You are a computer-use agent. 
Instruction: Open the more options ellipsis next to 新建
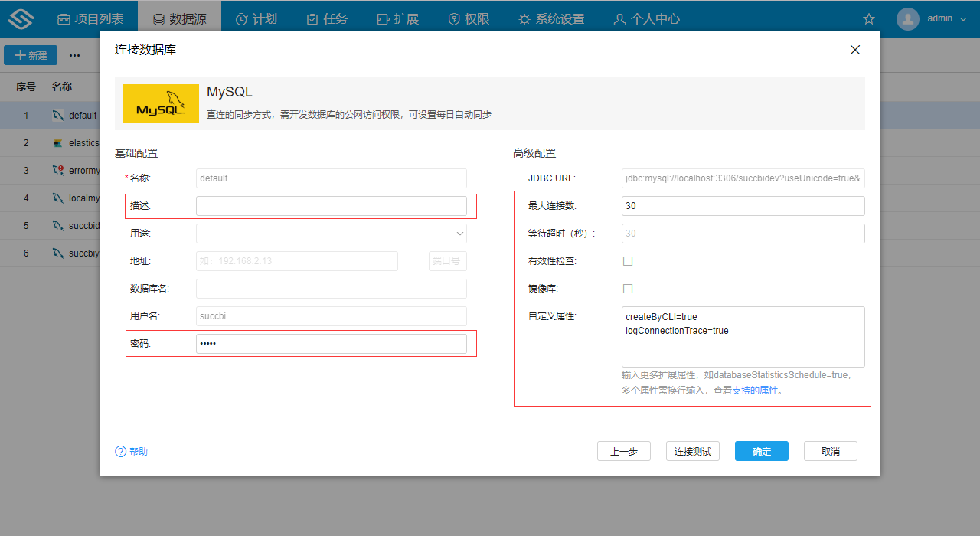click(x=74, y=55)
